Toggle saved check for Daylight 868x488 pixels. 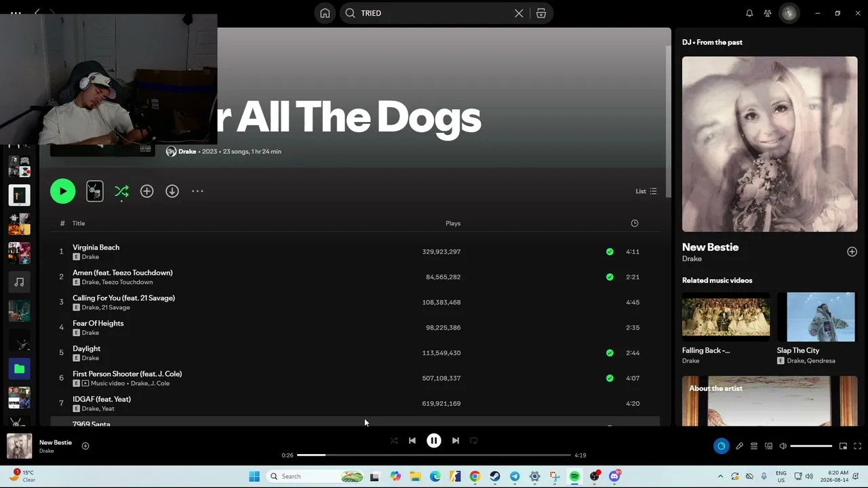610,352
